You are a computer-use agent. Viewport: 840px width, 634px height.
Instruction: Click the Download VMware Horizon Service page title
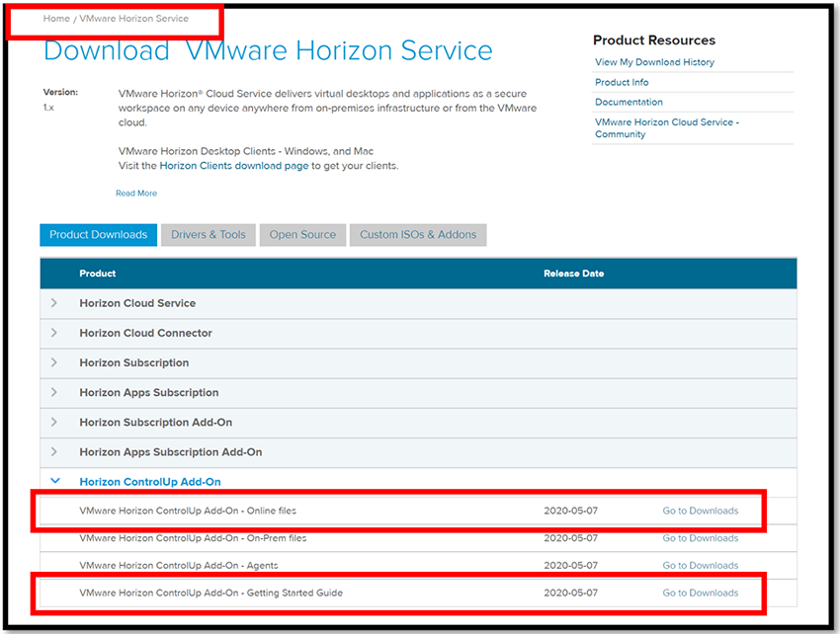pos(268,51)
